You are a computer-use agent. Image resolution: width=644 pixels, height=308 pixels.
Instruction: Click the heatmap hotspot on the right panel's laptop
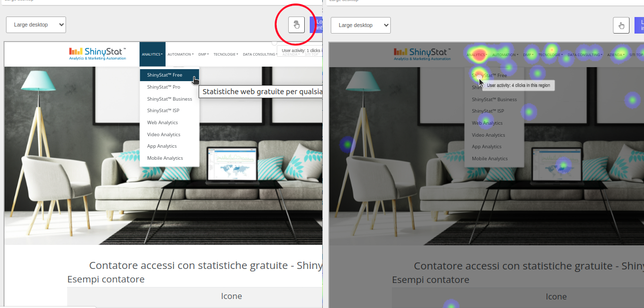[564, 164]
